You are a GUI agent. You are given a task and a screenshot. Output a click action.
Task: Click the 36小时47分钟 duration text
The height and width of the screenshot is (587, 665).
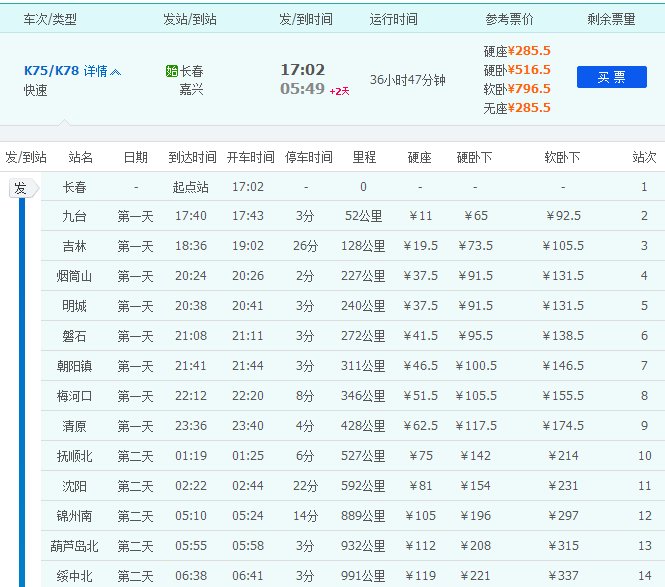coord(408,80)
